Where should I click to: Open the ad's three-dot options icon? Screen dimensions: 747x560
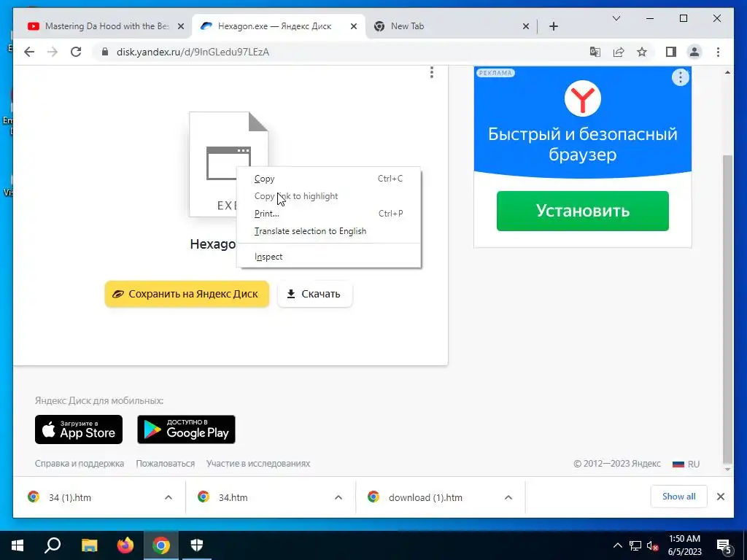[x=681, y=77]
